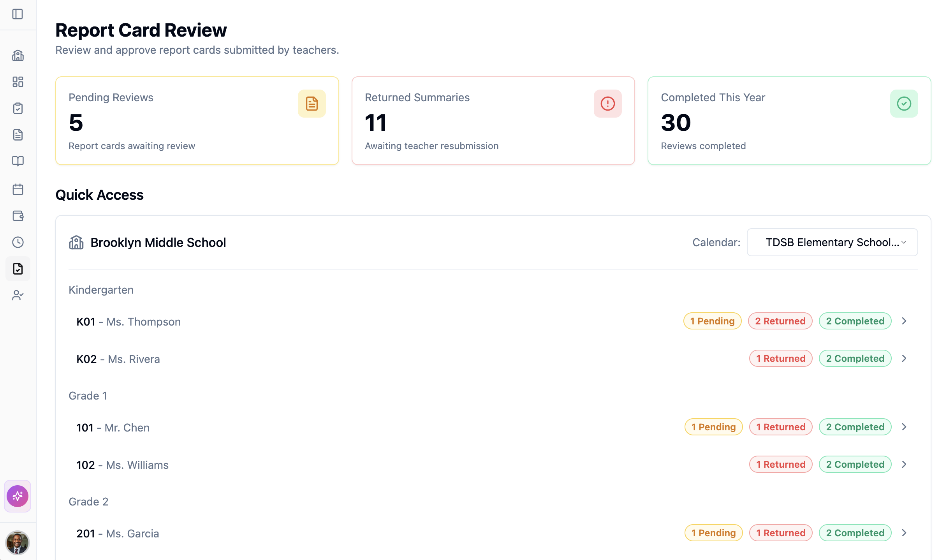
Task: Toggle the sidebar panel open or closed
Action: click(x=18, y=15)
